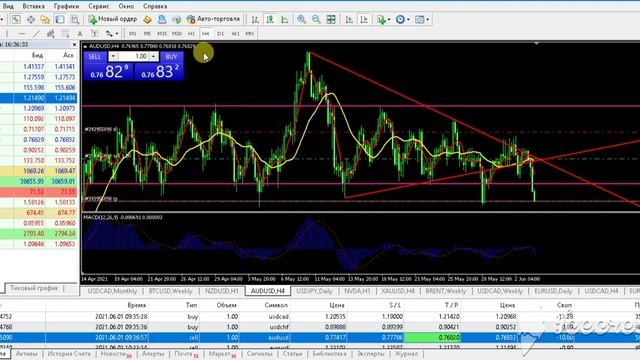Open the Вид menu
Viewport: 640px width, 360px height.
tap(8, 6)
